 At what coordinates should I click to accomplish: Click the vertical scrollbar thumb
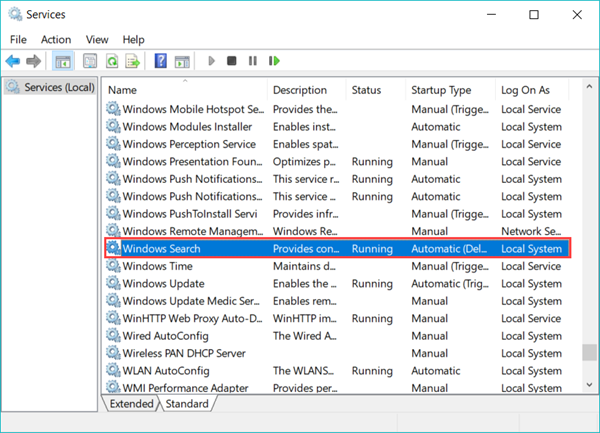pos(589,352)
